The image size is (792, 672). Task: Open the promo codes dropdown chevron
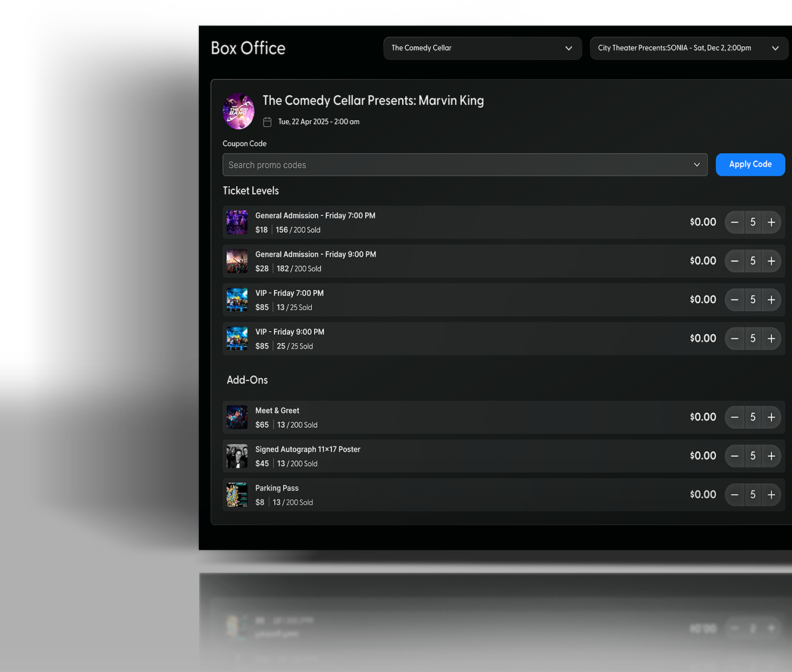(697, 165)
